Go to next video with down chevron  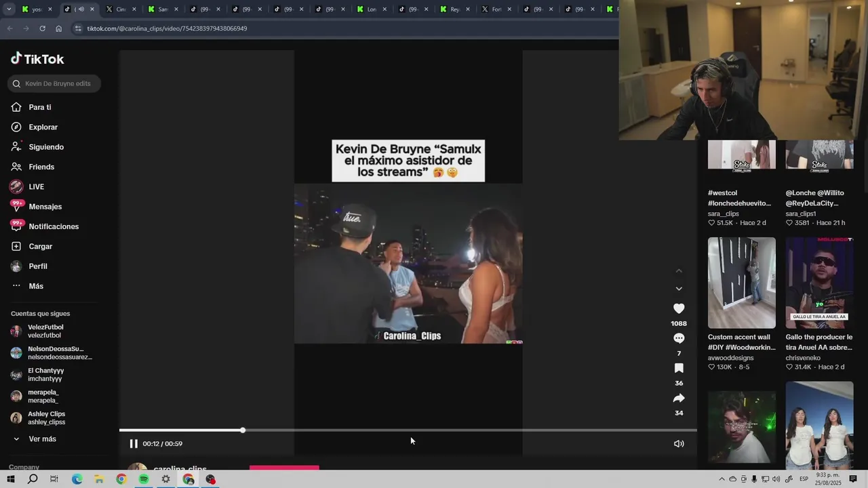pos(679,289)
